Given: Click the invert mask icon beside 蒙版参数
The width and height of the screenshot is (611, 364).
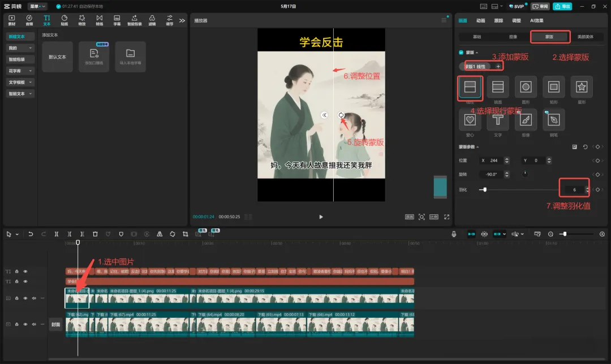Looking at the screenshot, I should tap(574, 147).
